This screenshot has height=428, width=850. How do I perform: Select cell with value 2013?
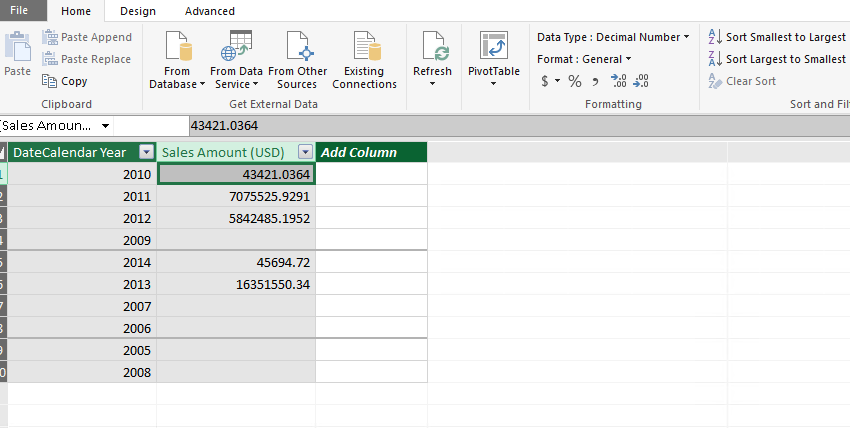(x=82, y=284)
